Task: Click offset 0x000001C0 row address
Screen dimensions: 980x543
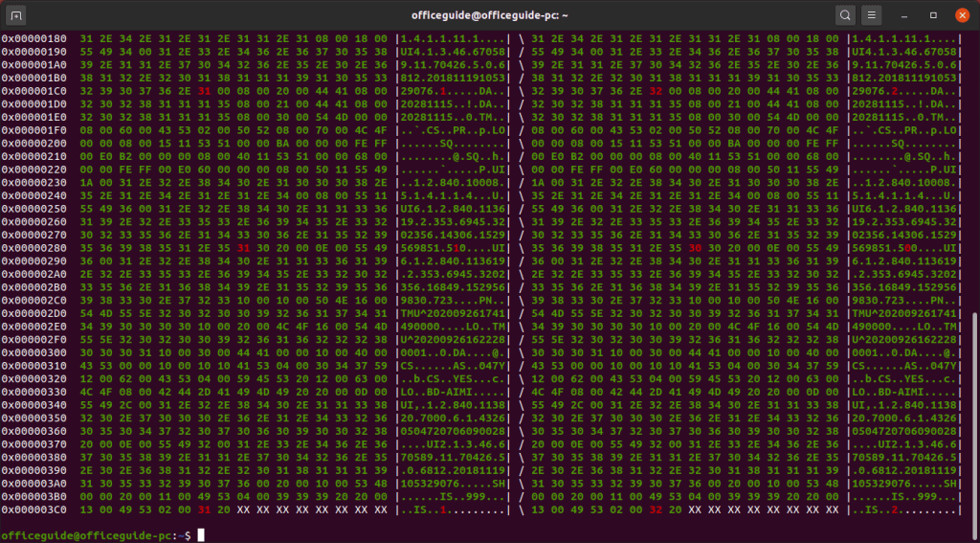Action: [34, 90]
